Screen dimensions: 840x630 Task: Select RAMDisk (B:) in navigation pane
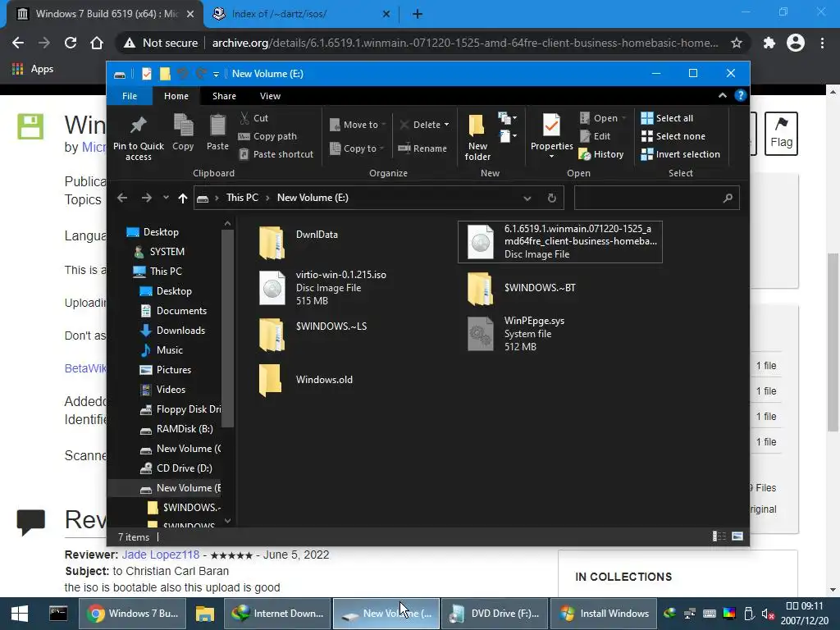coord(185,429)
